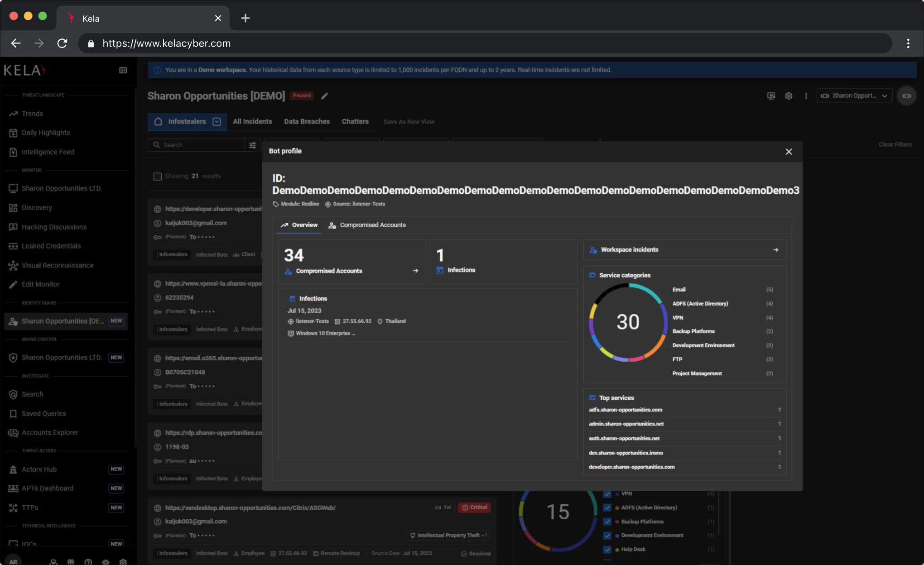The image size is (924, 565).
Task: Toggle Backup Platforms filter checkbox
Action: (607, 522)
